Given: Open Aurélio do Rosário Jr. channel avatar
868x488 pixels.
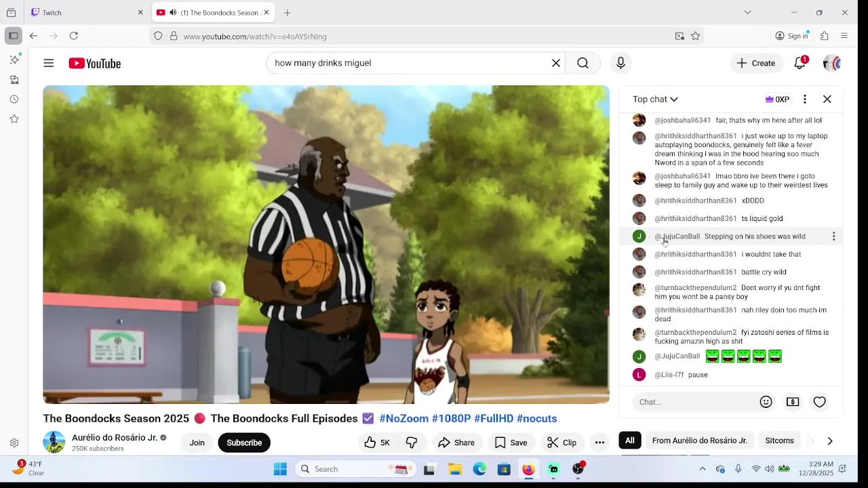Looking at the screenshot, I should 54,442.
